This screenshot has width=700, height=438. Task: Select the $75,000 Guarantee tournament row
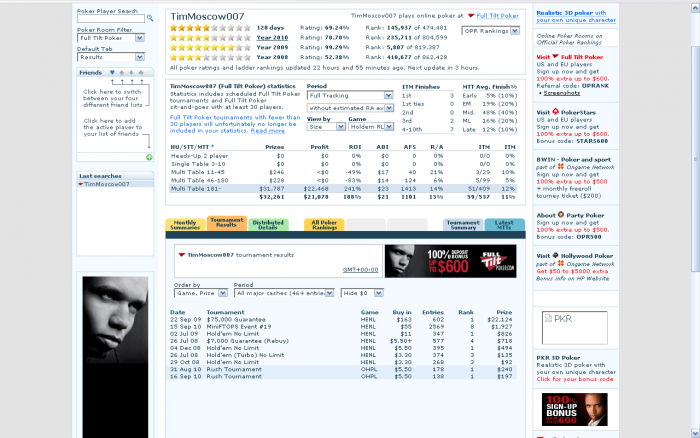pyautogui.click(x=343, y=319)
